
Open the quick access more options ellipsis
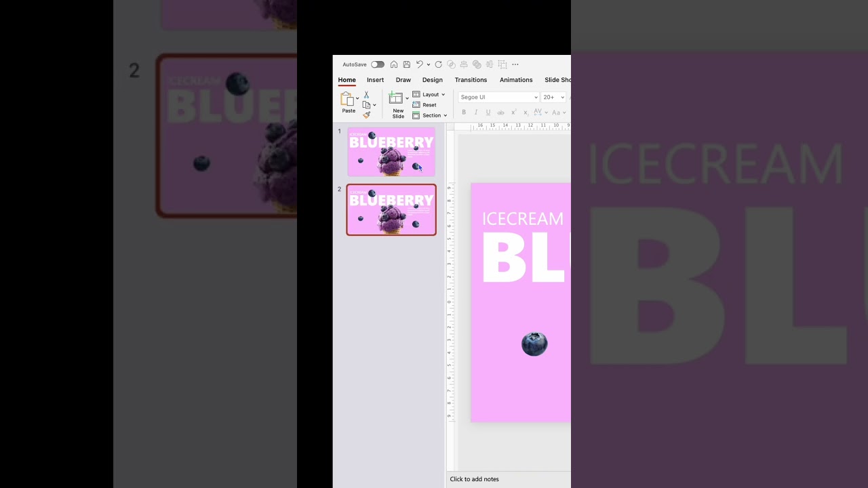tap(515, 64)
